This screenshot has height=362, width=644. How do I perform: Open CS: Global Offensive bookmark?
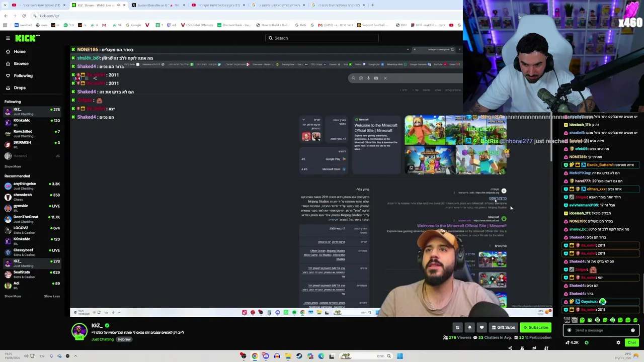pyautogui.click(x=197, y=25)
